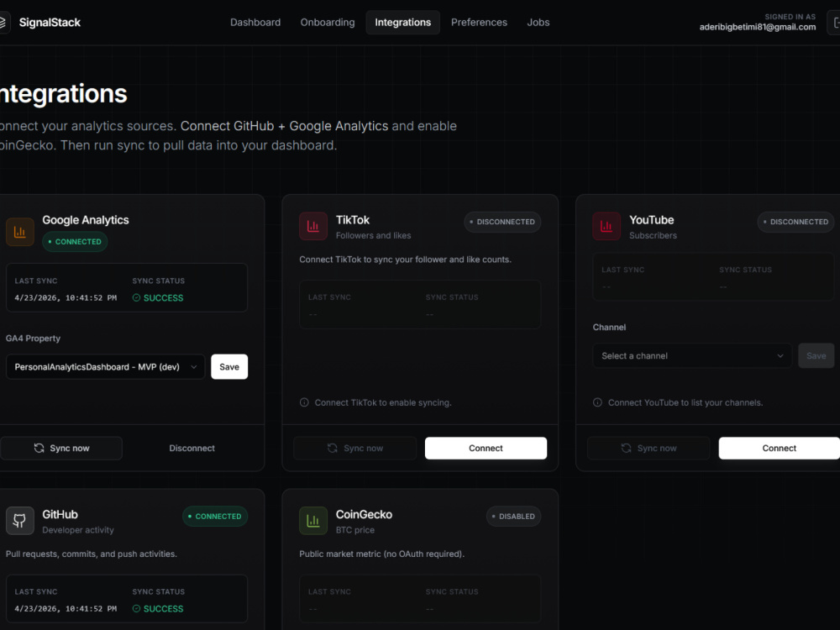
Task: Click 'Connect YouTube to list your channels' text
Action: [x=685, y=402]
